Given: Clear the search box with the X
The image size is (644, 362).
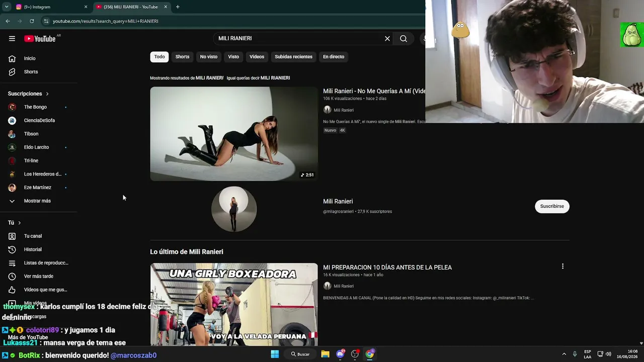Looking at the screenshot, I should (x=387, y=39).
